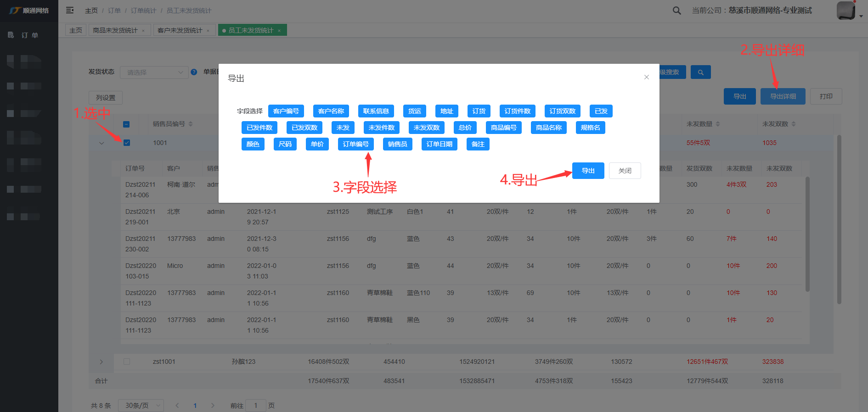The height and width of the screenshot is (412, 868).
Task: Click the blue 导出 button in dialog
Action: [x=588, y=171]
